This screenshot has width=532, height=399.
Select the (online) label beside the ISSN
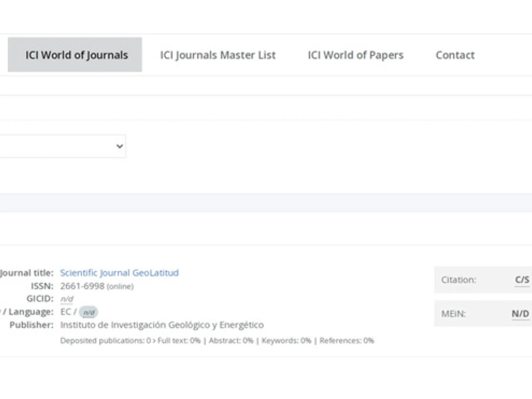tap(120, 286)
